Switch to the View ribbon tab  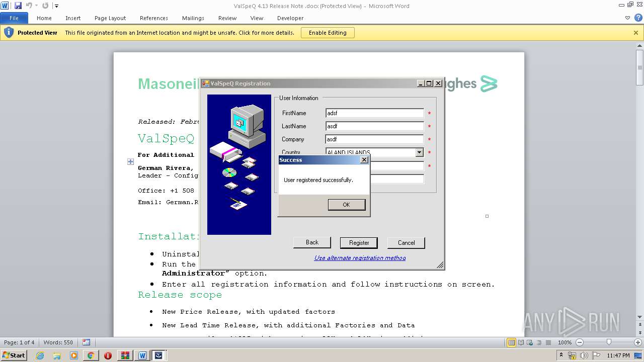click(x=257, y=18)
